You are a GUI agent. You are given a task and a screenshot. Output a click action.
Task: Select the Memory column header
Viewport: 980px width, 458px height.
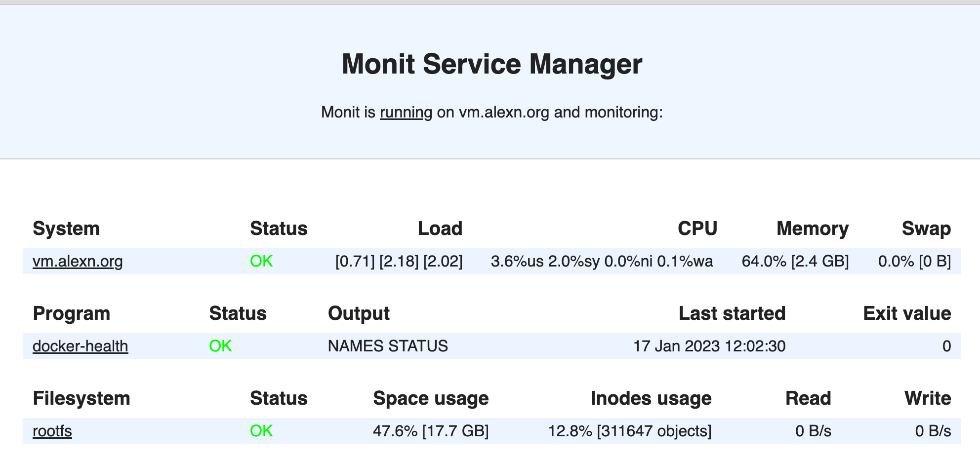[813, 228]
